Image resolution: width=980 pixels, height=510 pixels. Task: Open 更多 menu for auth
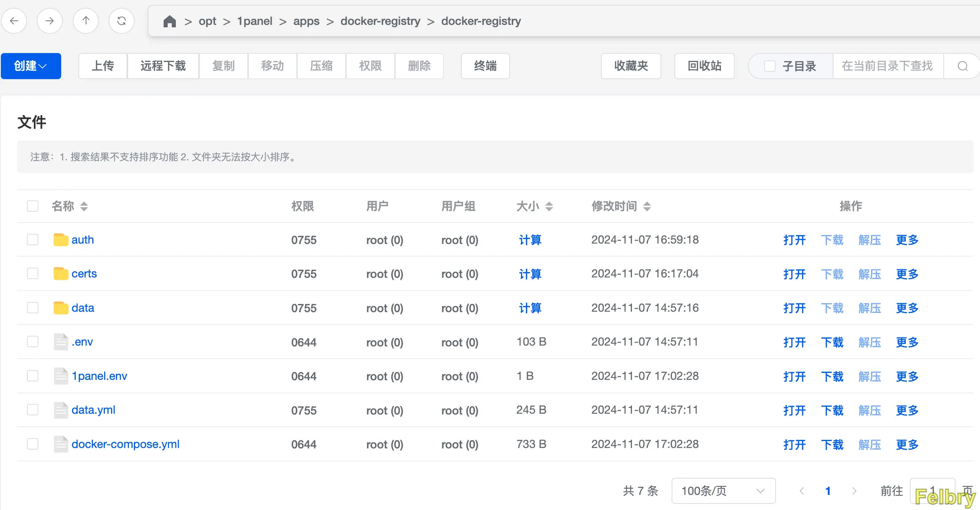pos(907,240)
